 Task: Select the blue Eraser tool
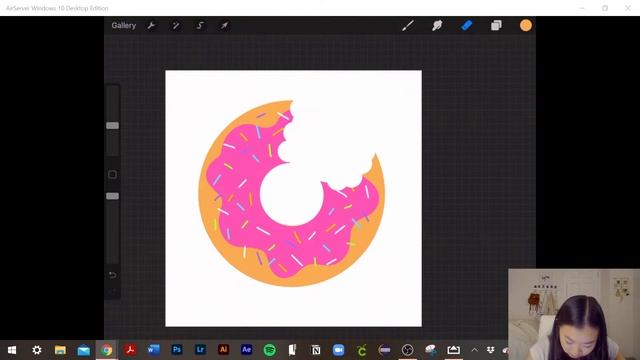click(x=467, y=25)
